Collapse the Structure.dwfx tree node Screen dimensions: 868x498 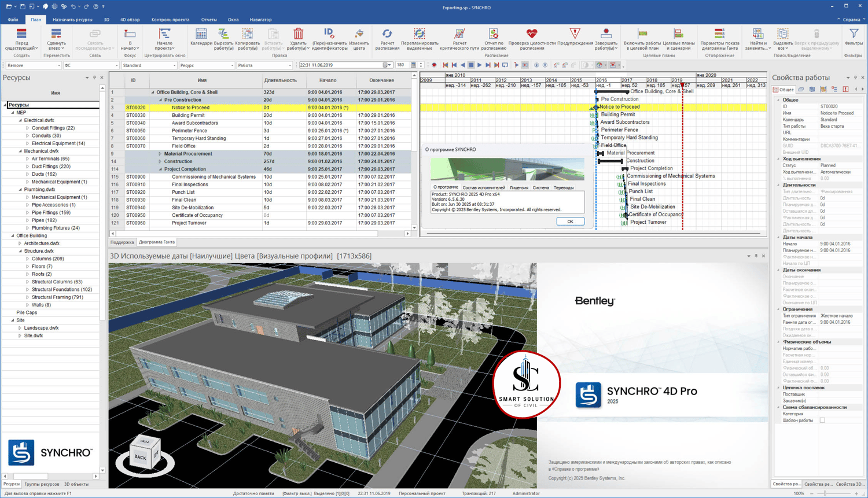[x=20, y=251]
